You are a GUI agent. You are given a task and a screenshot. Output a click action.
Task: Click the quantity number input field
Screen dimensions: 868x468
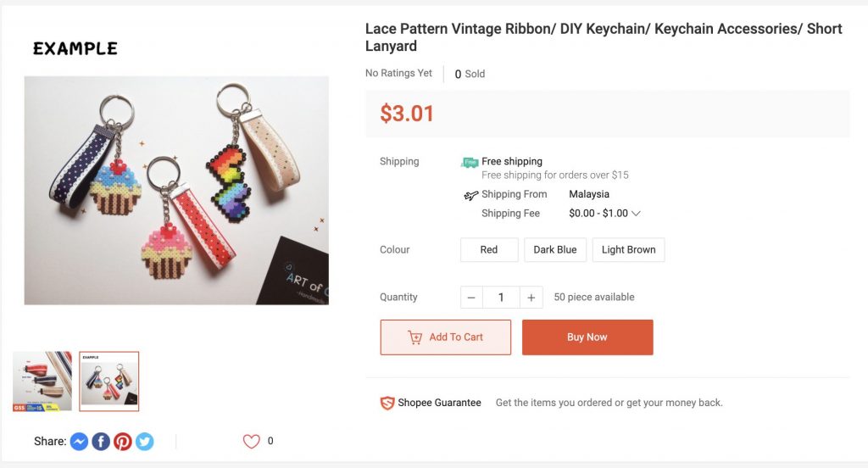click(x=501, y=298)
